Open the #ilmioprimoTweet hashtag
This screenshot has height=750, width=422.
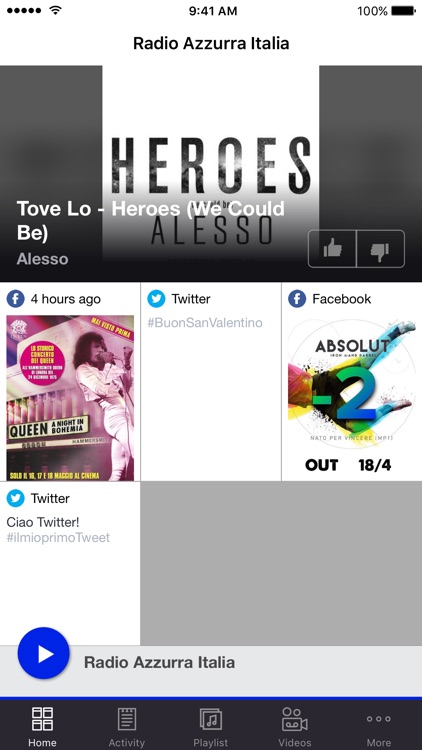pyautogui.click(x=58, y=538)
